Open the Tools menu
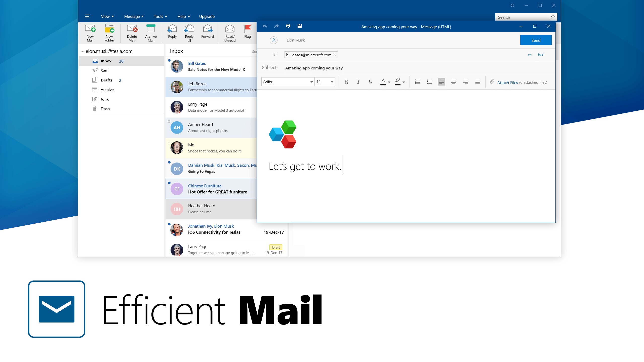Screen dimensions: 644x362 [x=160, y=17]
